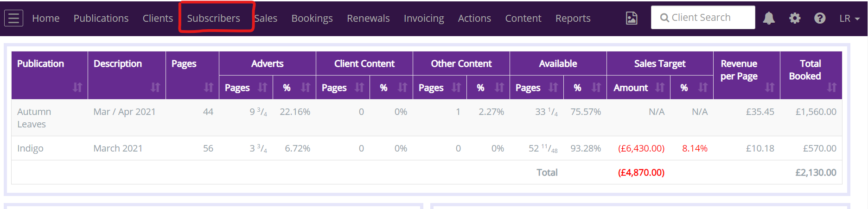868x209 pixels.
Task: Sort by Total Booked column
Action: 832,87
